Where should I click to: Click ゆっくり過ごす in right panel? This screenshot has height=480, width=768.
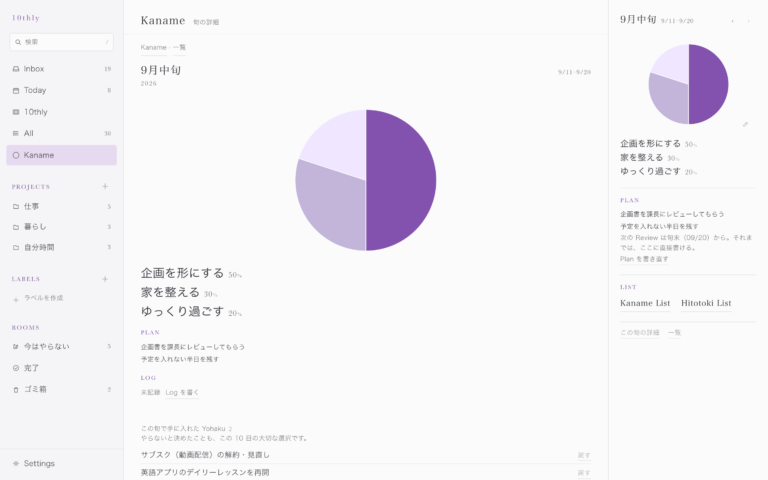[x=650, y=171]
